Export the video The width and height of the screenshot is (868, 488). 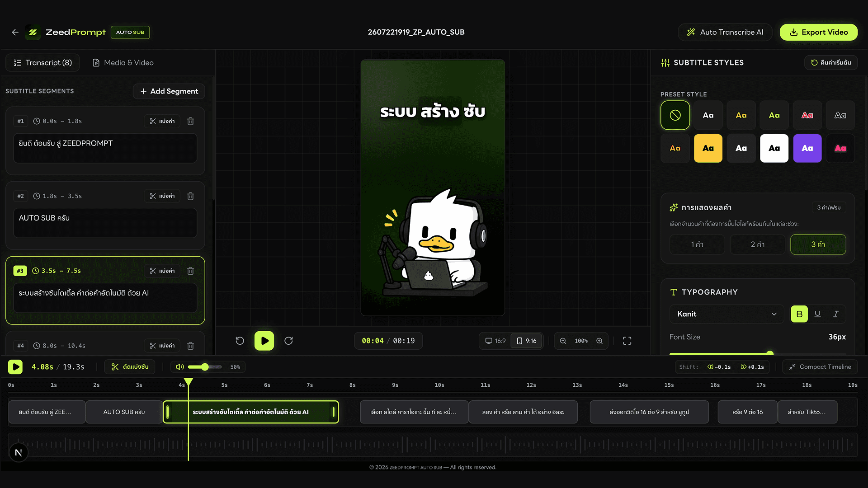click(819, 32)
